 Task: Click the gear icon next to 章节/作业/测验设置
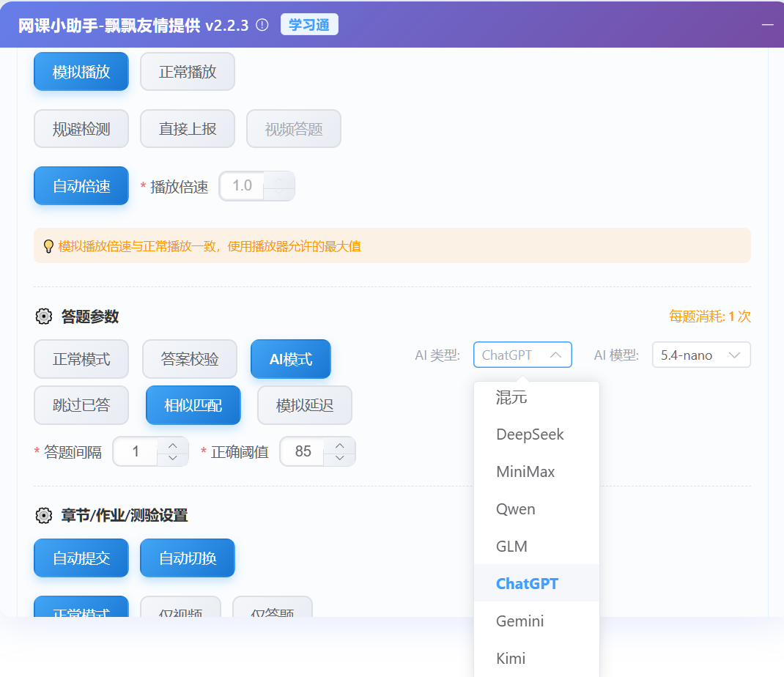pos(44,516)
